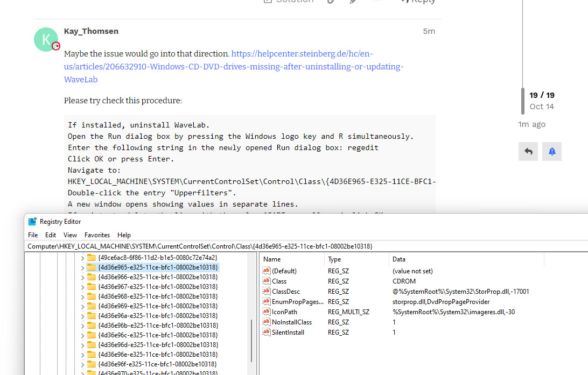Select the IconPath value icon
The image size is (588, 375).
tap(266, 312)
